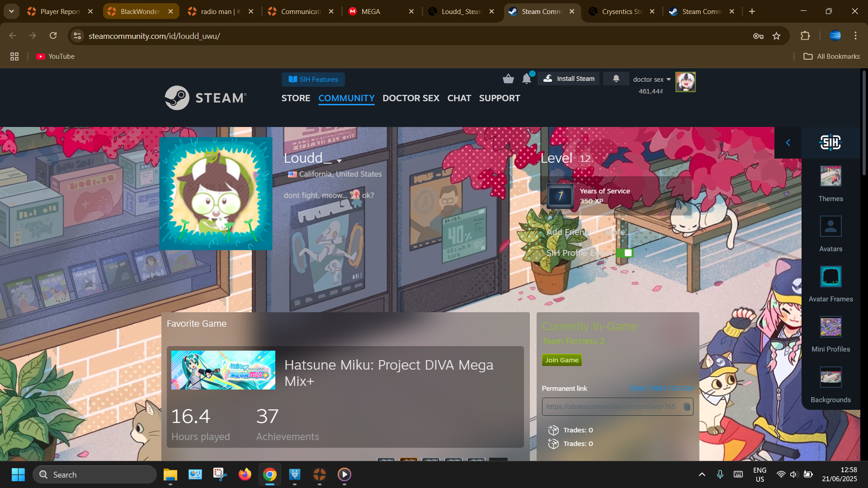Open SIH Avatar Frames
Screen dimensions: 868x488
pos(830,284)
